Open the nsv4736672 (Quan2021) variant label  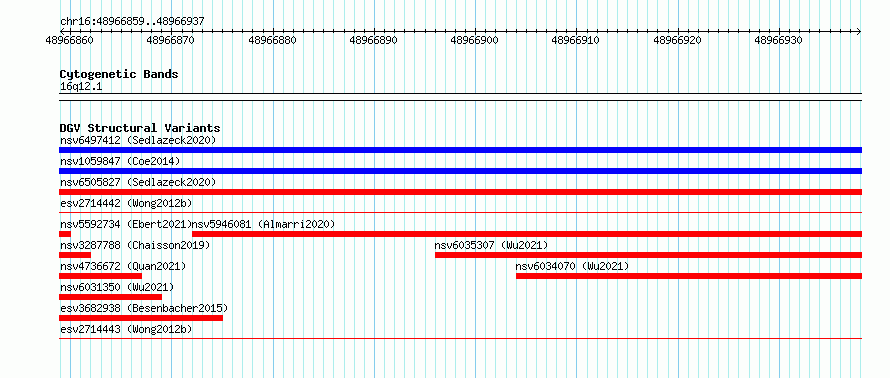tap(123, 266)
